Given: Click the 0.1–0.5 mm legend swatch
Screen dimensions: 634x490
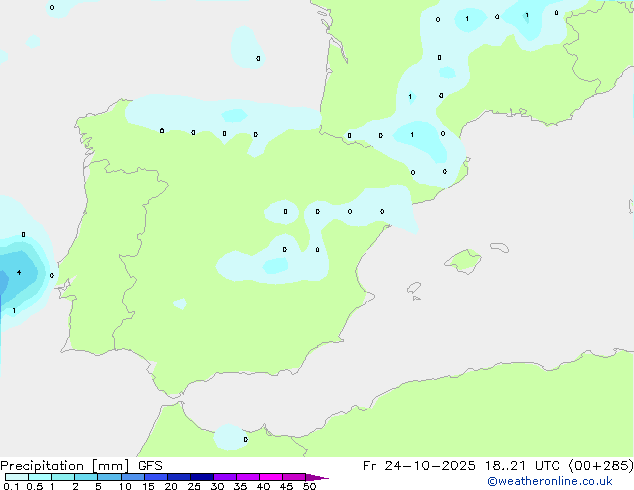Looking at the screenshot, I should (17, 477).
